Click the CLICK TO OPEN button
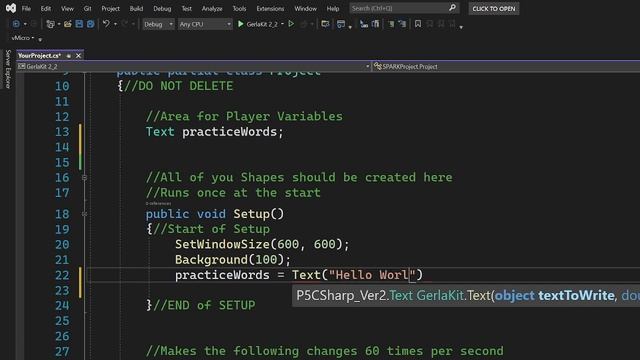The width and height of the screenshot is (640, 360). point(494,9)
